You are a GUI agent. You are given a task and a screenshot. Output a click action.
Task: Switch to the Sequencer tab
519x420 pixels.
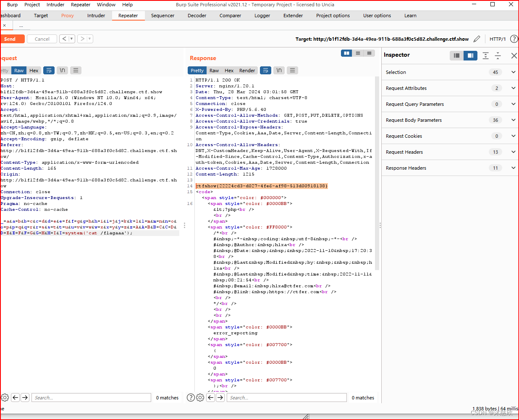tap(163, 16)
